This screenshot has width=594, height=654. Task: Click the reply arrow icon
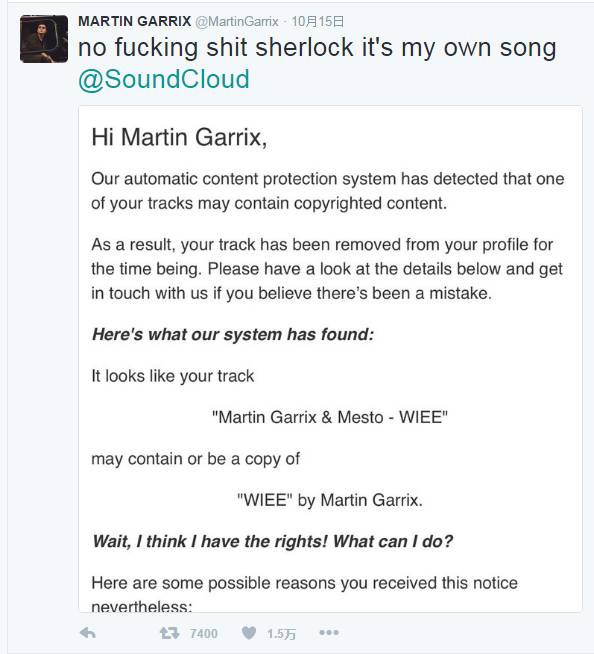click(88, 633)
